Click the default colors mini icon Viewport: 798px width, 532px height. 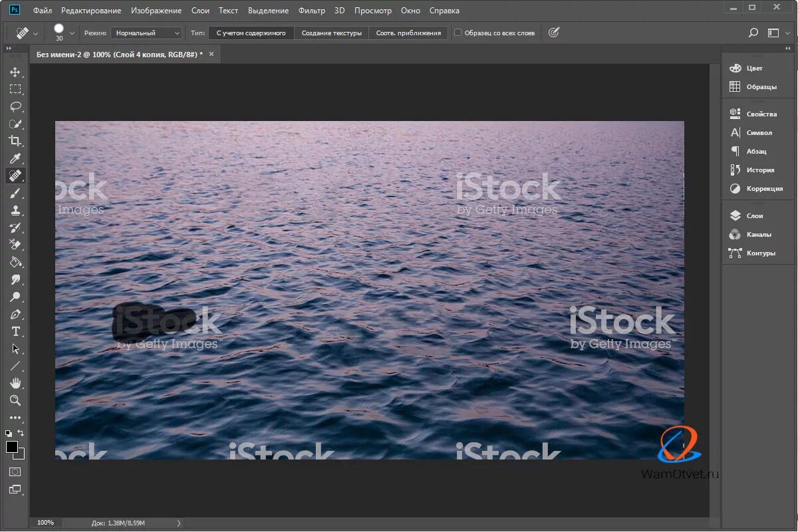(x=9, y=433)
